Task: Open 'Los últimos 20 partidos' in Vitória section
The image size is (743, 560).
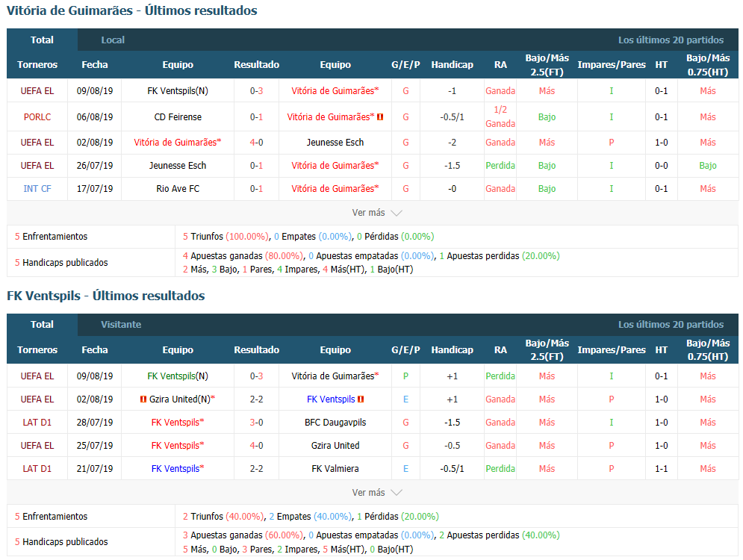Action: [x=671, y=40]
